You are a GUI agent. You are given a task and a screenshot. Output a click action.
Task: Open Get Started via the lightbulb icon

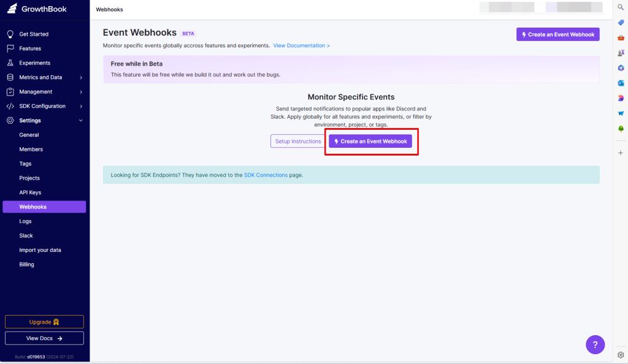tap(10, 34)
